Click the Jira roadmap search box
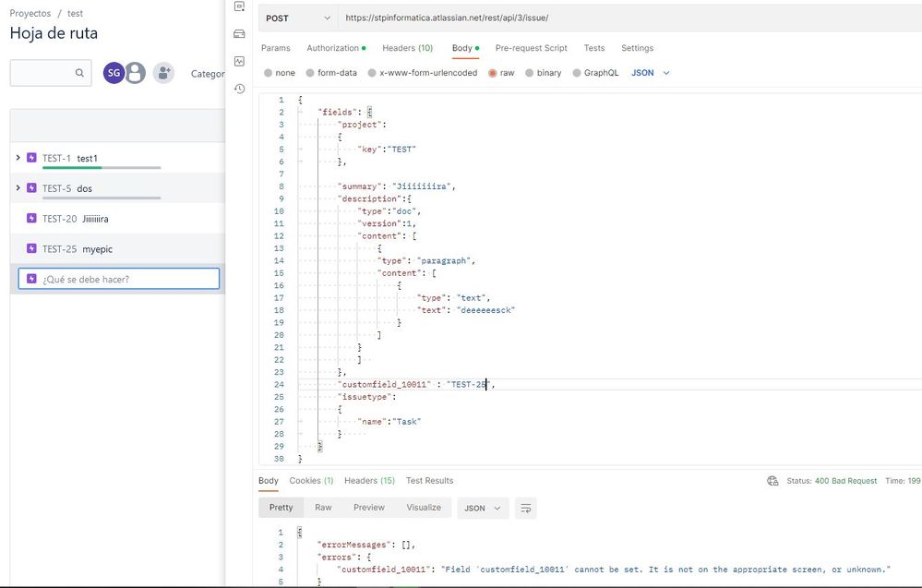 (x=51, y=73)
